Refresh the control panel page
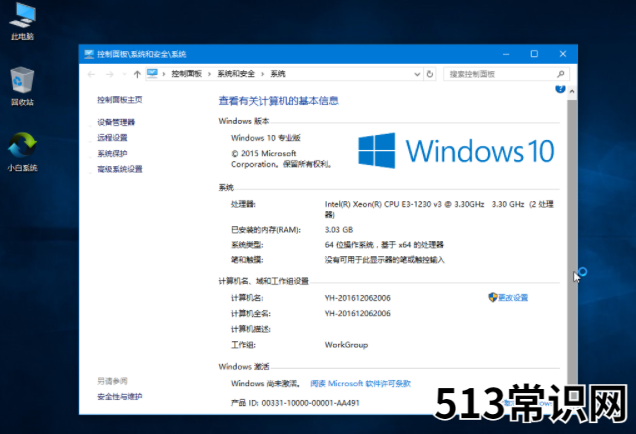The image size is (636, 434). pyautogui.click(x=430, y=74)
